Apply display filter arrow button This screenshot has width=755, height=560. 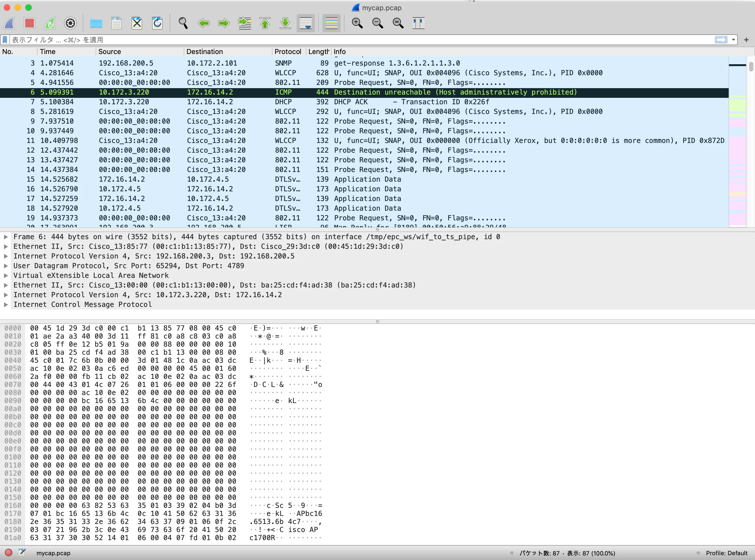click(x=721, y=40)
